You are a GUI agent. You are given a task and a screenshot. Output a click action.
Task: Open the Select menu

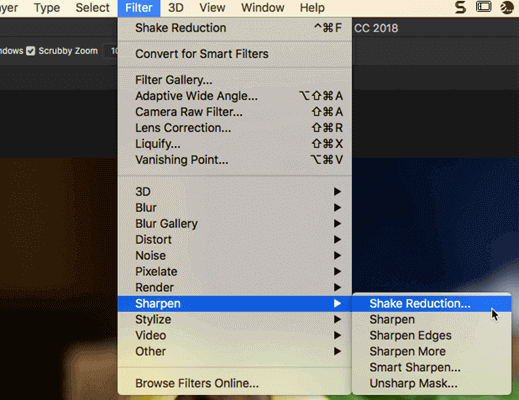click(x=92, y=8)
